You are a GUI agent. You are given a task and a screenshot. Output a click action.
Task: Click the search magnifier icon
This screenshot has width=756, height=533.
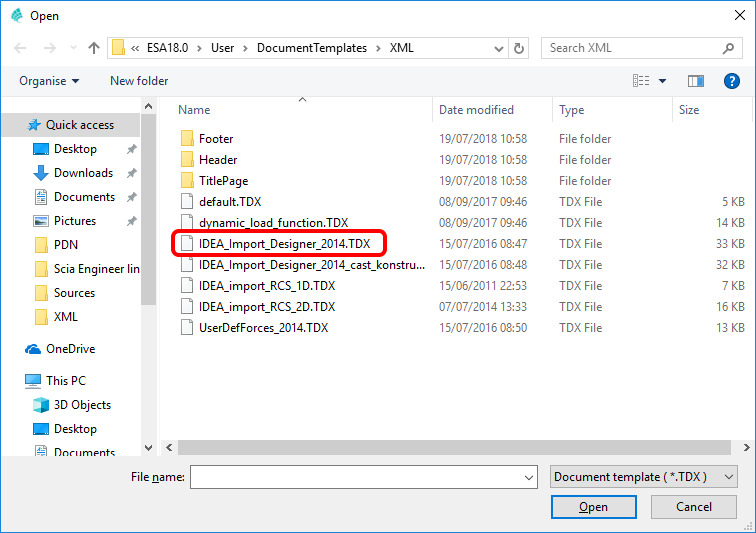(729, 48)
